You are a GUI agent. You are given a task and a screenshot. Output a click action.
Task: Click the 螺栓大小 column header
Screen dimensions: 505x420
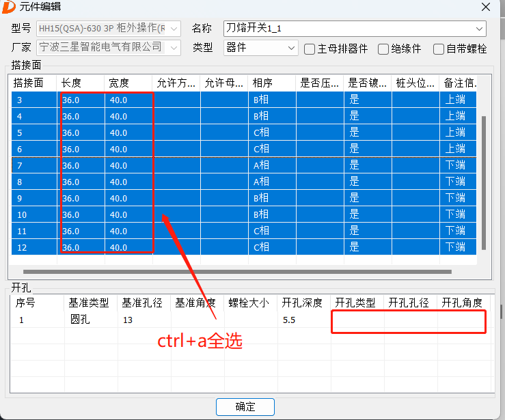[x=250, y=303]
